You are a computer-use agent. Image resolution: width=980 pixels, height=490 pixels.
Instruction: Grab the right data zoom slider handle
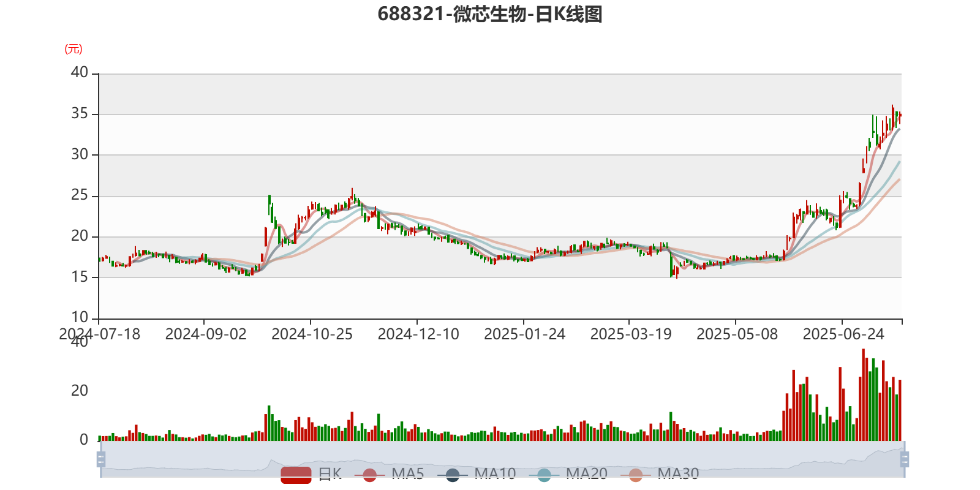coord(905,459)
